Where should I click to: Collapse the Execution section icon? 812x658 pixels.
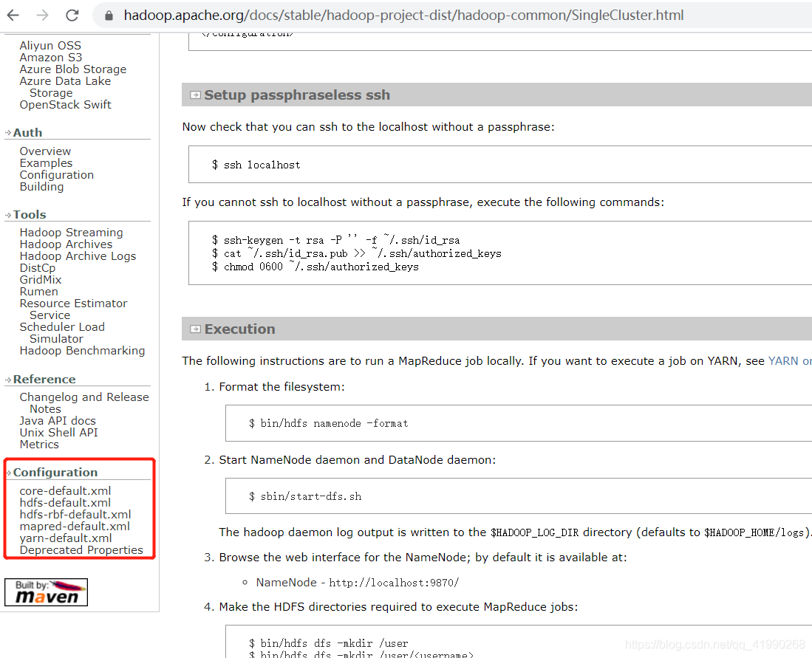point(195,329)
